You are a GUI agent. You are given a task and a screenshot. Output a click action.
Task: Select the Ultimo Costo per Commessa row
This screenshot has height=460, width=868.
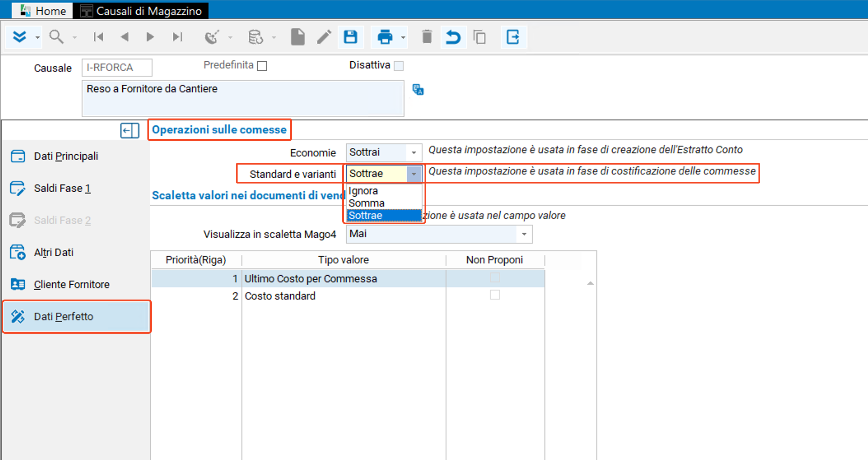[348, 279]
